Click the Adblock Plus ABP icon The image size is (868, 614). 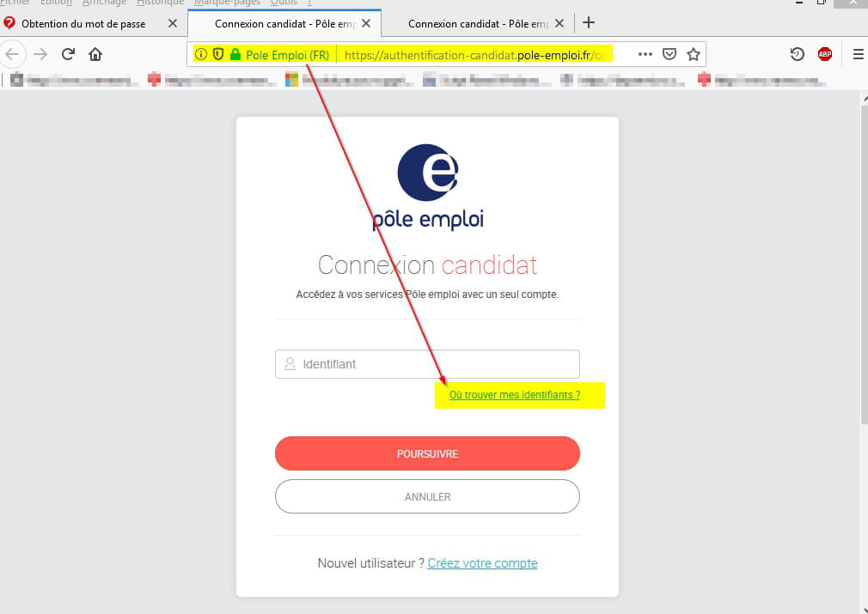pyautogui.click(x=825, y=54)
